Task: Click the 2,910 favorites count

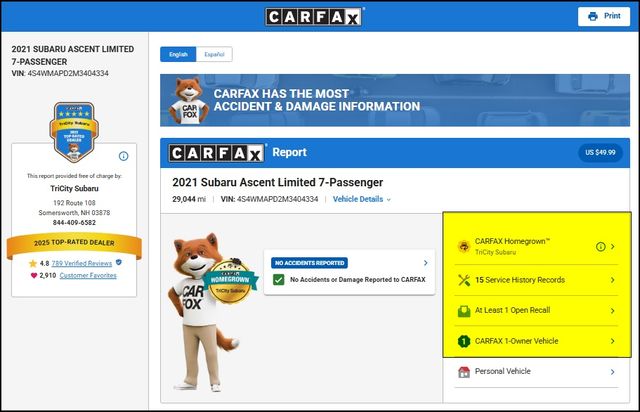Action: pyautogui.click(x=48, y=276)
